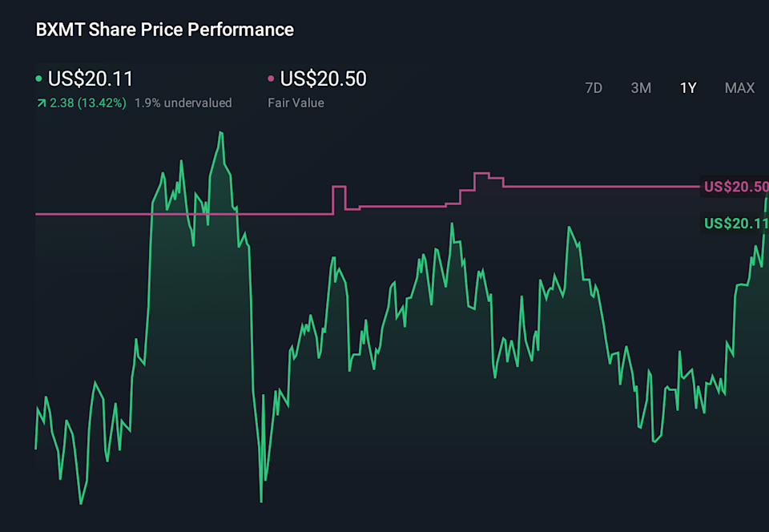Click the green upward trend arrow
Image resolution: width=769 pixels, height=532 pixels.
41,103
